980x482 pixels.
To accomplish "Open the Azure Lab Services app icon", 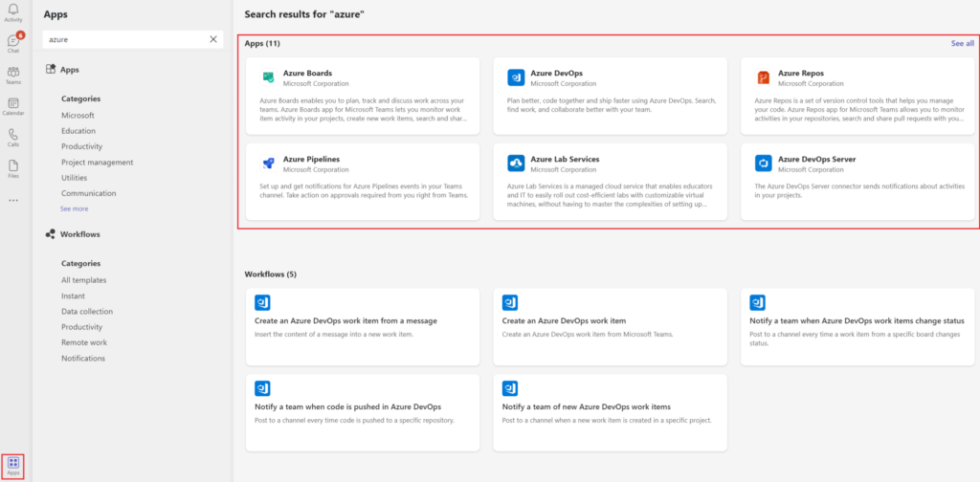I will [x=515, y=164].
